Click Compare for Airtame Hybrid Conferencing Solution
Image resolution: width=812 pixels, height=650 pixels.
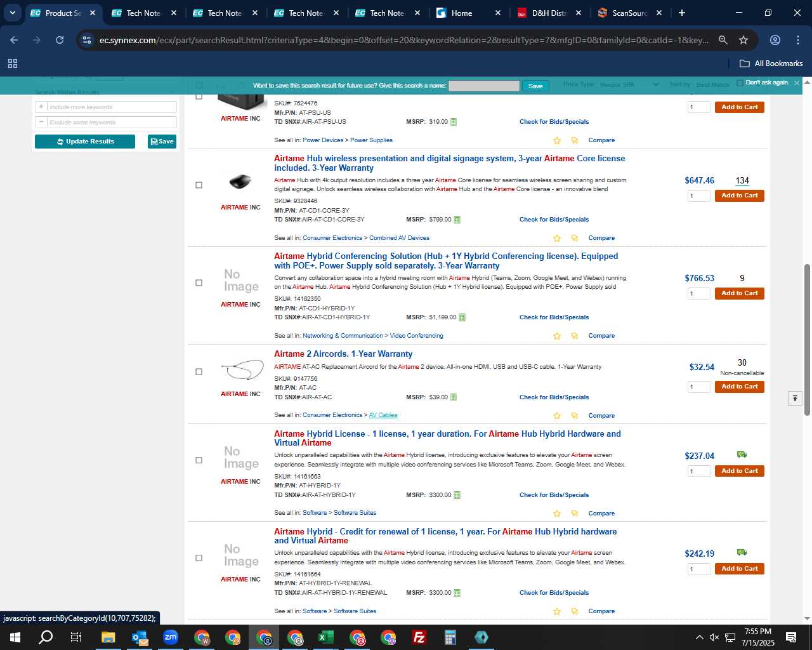pyautogui.click(x=601, y=336)
